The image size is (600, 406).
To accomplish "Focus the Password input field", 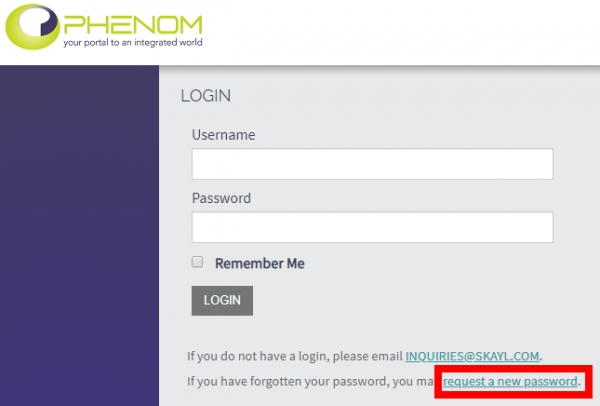I will 372,227.
